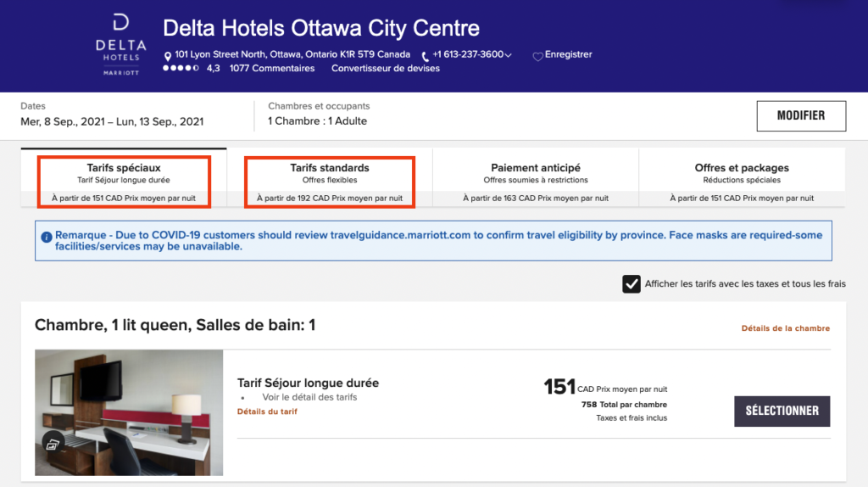Open the Détails du tarif link

coord(267,411)
